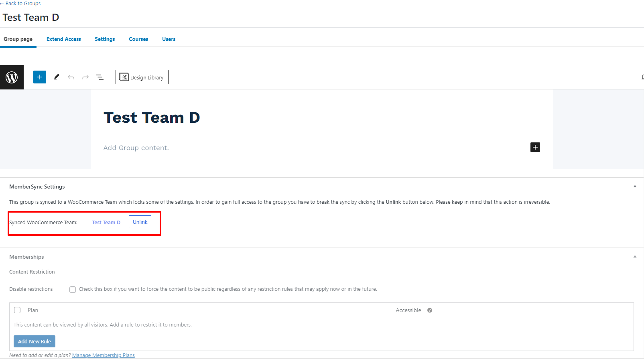Click the Plan column header label
This screenshot has width=644, height=359.
[33, 310]
